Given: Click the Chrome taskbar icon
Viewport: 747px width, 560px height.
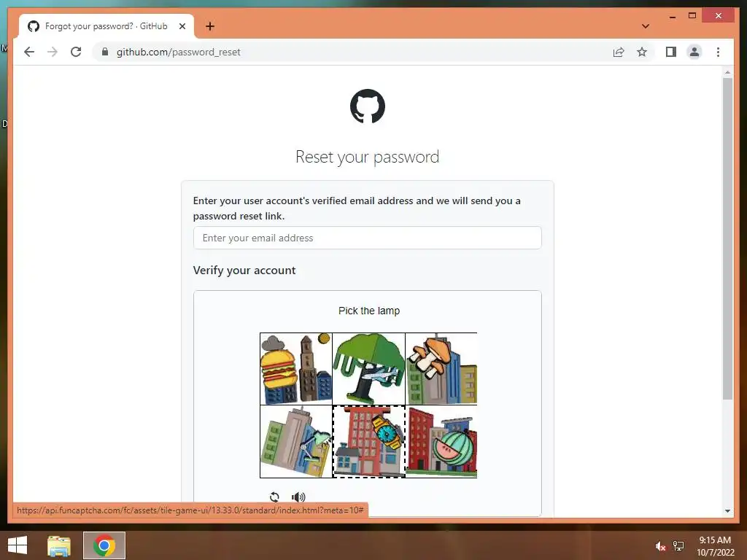Looking at the screenshot, I should 104,545.
